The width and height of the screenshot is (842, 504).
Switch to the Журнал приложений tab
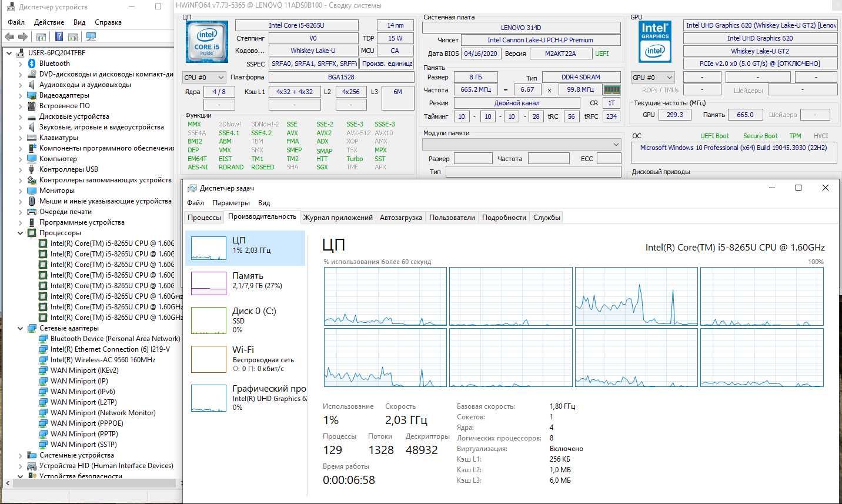(x=338, y=218)
